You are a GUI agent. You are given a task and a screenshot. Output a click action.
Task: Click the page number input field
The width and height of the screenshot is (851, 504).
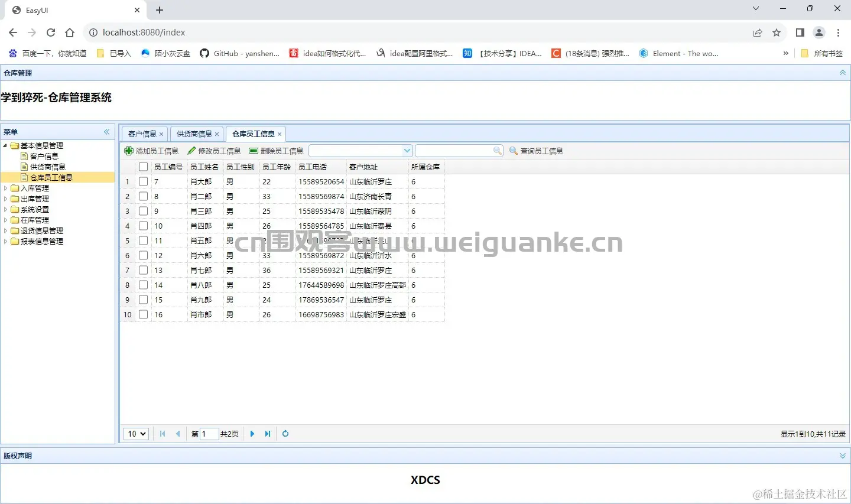(209, 434)
